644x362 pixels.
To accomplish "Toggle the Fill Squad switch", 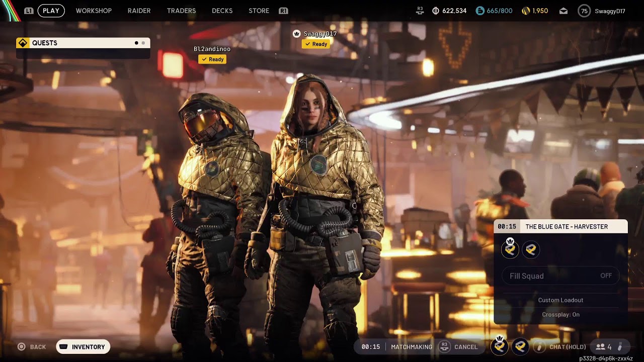I will click(560, 276).
